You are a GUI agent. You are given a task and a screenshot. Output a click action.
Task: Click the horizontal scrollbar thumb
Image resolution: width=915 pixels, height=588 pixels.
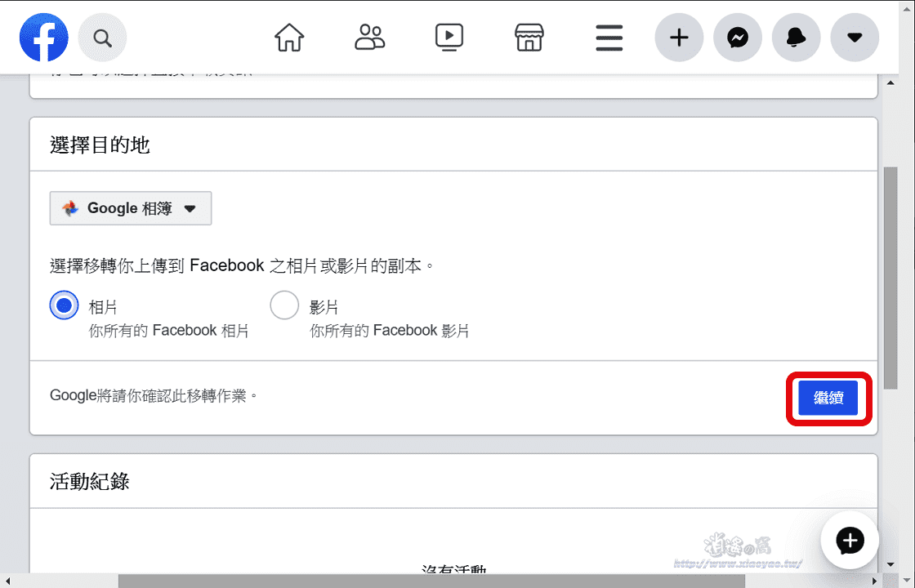coord(432,581)
